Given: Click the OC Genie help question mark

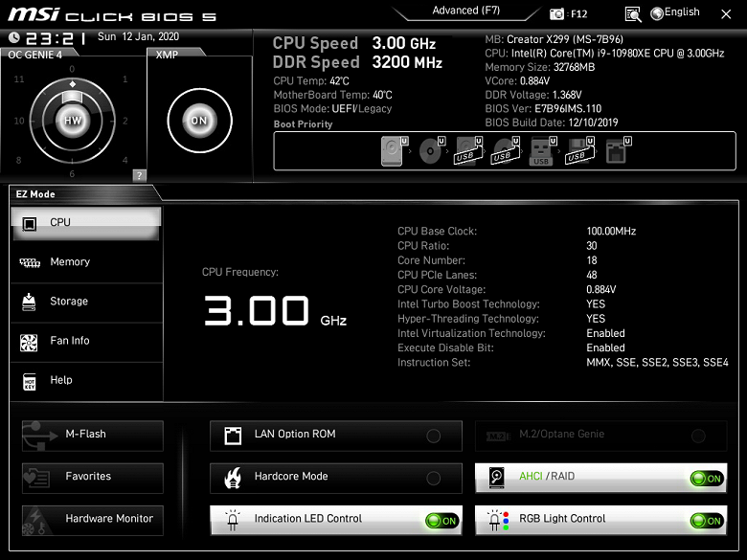Looking at the screenshot, I should tap(139, 175).
